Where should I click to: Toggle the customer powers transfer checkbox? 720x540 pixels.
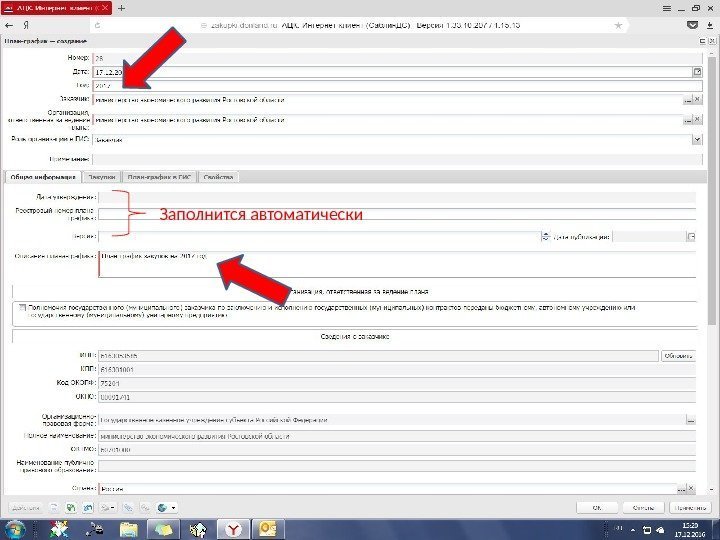[22, 308]
